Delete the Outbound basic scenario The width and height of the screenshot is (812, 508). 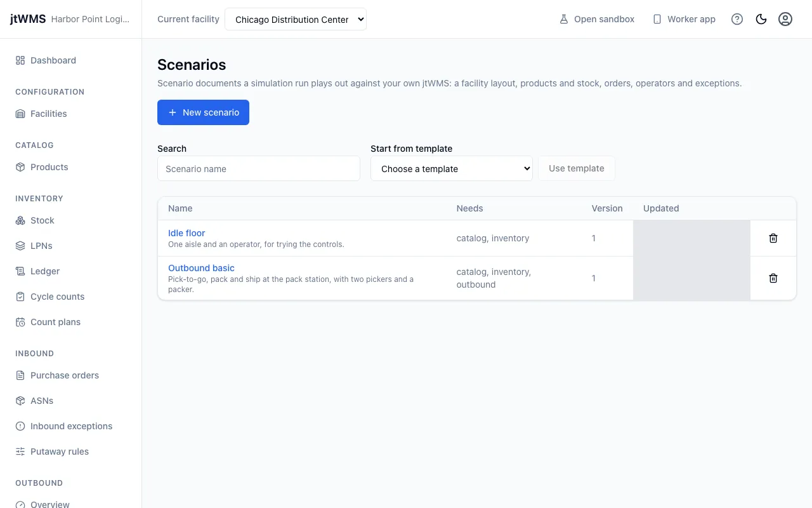(x=773, y=278)
